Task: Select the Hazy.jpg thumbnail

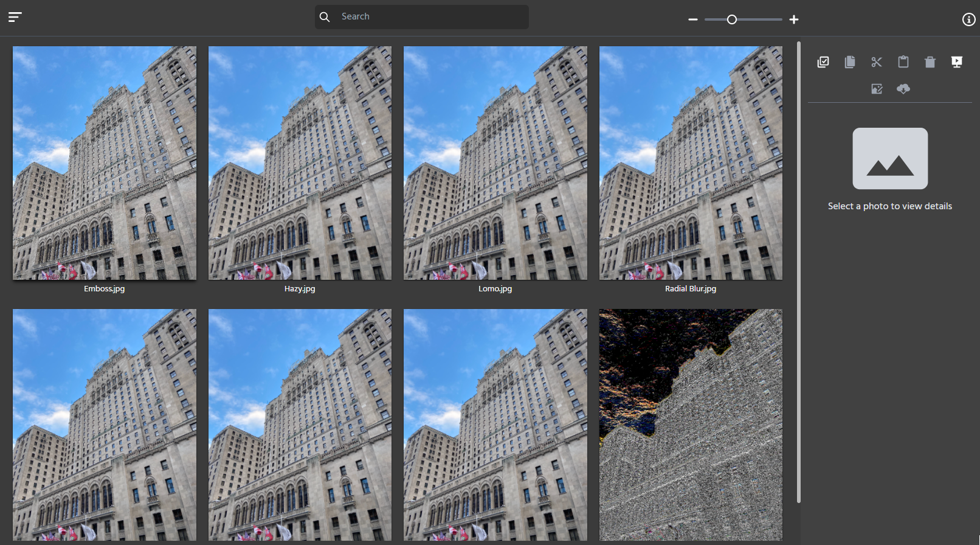Action: (x=300, y=163)
